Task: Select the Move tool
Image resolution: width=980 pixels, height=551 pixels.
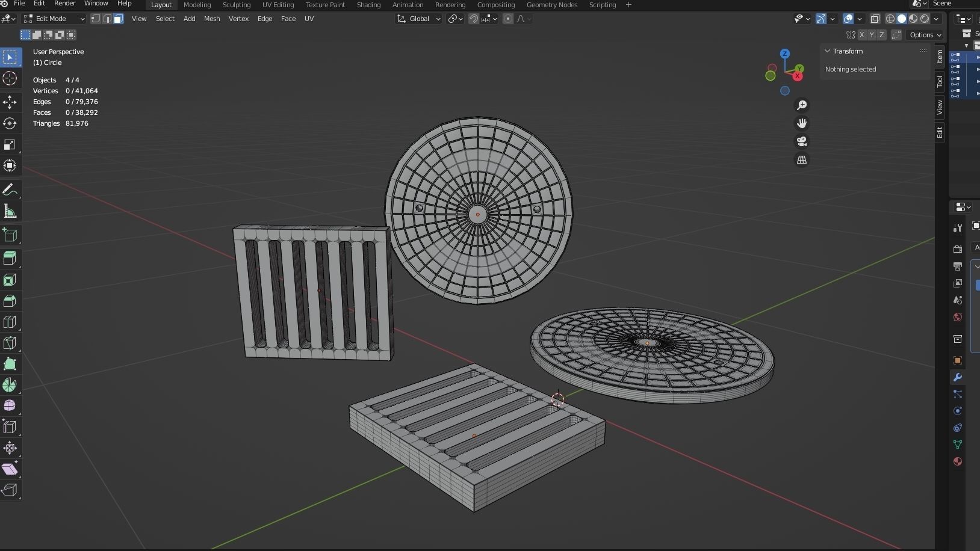Action: [10, 102]
